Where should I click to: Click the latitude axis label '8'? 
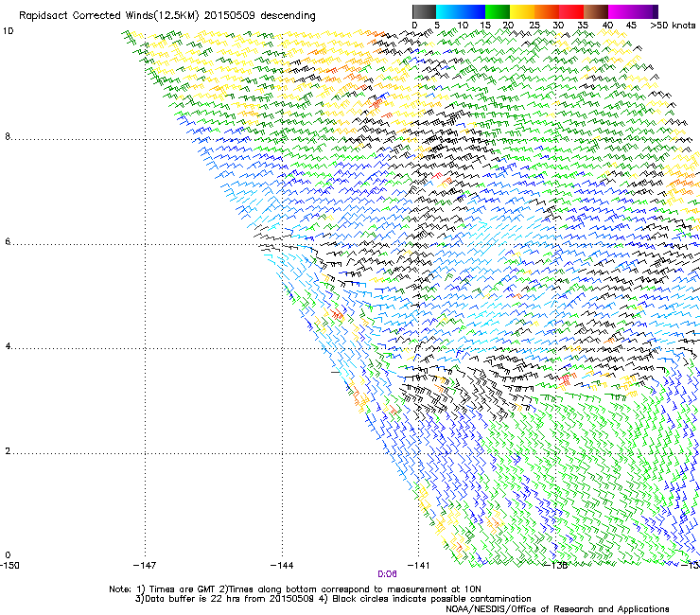[8, 136]
